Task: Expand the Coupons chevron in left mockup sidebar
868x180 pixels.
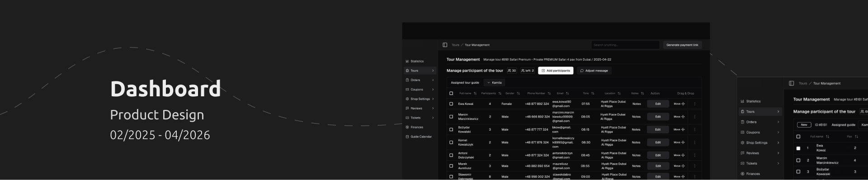Action: [x=433, y=90]
